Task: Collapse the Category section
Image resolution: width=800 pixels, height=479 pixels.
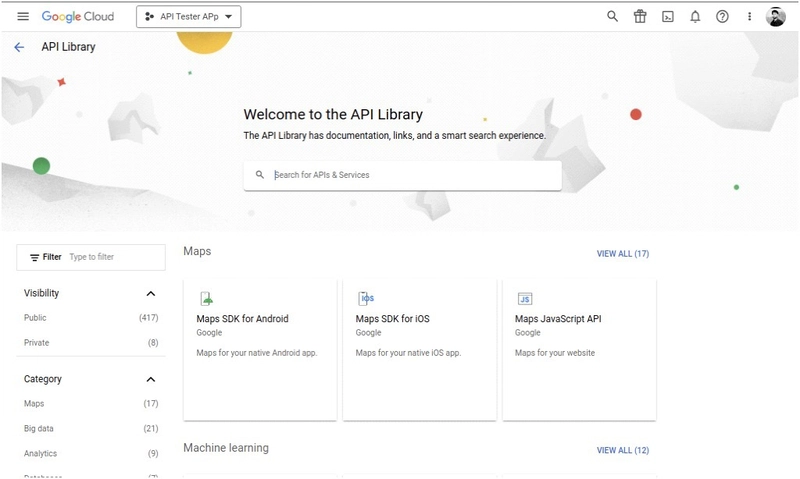Action: coord(151,379)
